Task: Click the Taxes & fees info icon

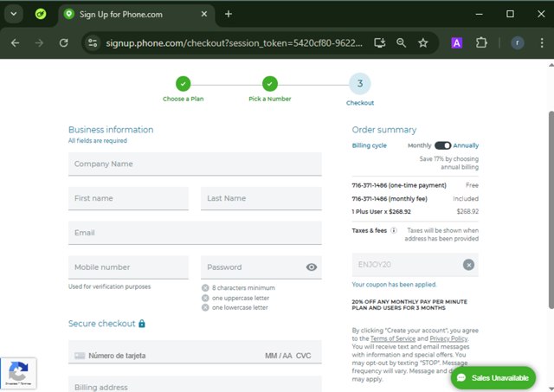Action: pos(394,230)
